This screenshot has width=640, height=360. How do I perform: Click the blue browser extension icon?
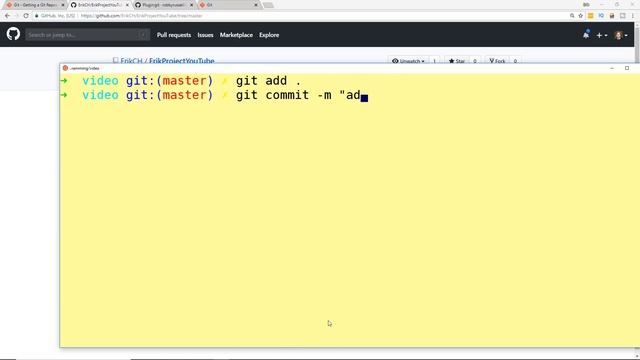click(601, 16)
